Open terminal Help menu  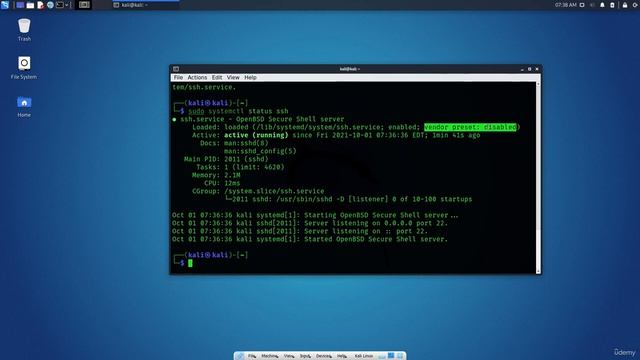[x=250, y=78]
